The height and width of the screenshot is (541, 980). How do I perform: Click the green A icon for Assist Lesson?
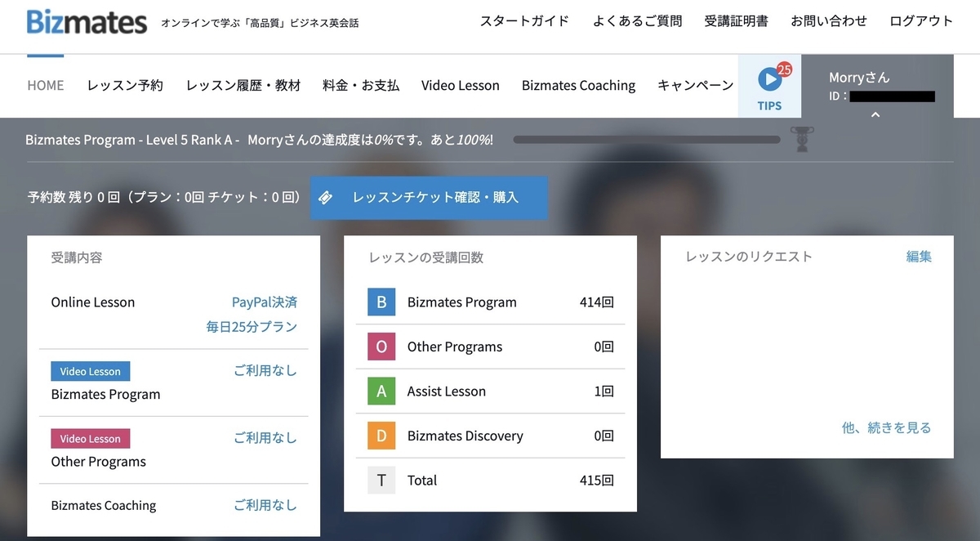pyautogui.click(x=381, y=391)
